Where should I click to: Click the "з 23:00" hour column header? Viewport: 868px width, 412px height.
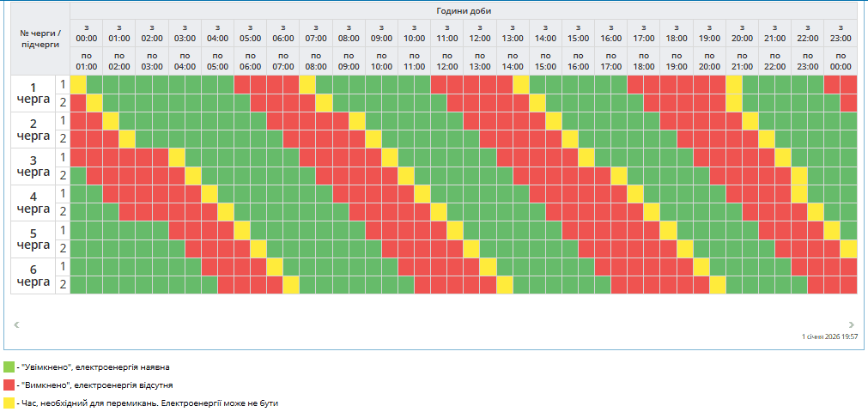pos(841,33)
